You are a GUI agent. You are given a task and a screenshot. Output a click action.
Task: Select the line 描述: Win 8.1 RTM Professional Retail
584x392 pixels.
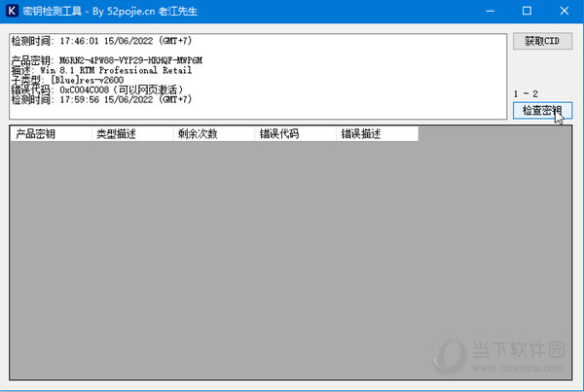101,70
